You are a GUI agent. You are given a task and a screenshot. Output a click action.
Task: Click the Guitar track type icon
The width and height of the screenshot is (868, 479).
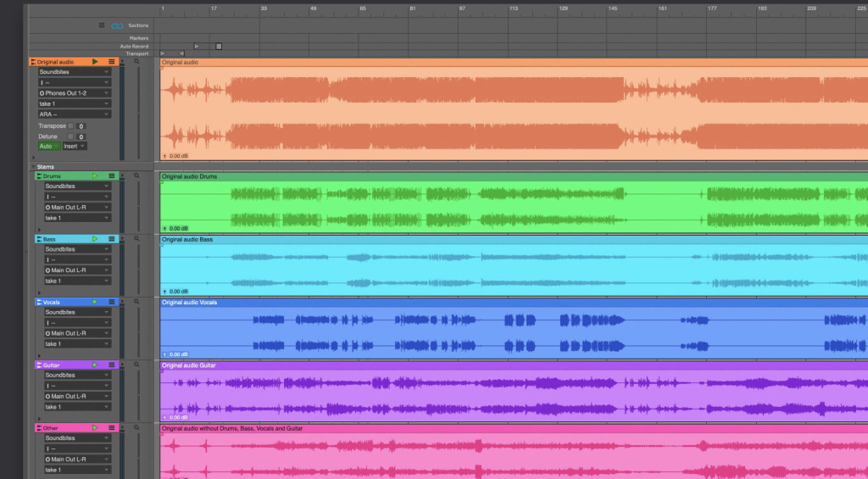pos(39,365)
